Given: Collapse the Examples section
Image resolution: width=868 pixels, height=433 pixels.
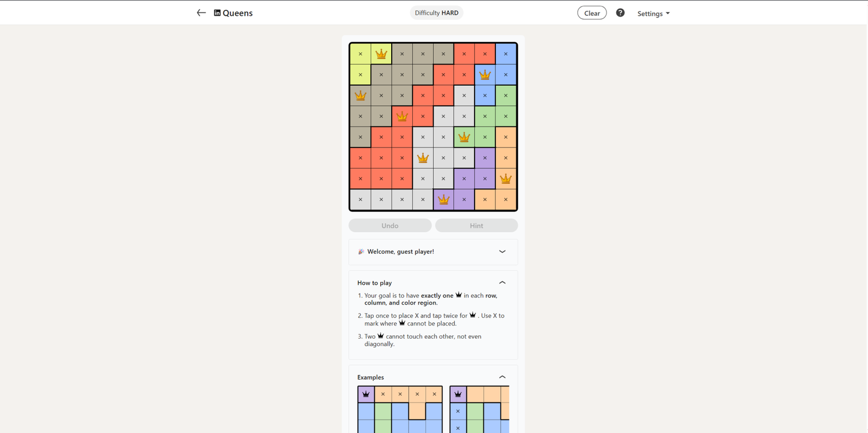Looking at the screenshot, I should [x=502, y=377].
